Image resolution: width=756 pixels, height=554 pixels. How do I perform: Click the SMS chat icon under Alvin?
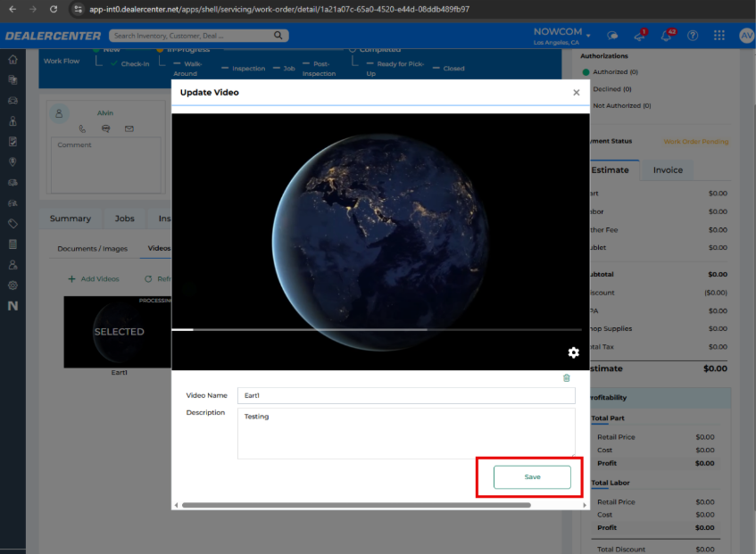pyautogui.click(x=105, y=128)
